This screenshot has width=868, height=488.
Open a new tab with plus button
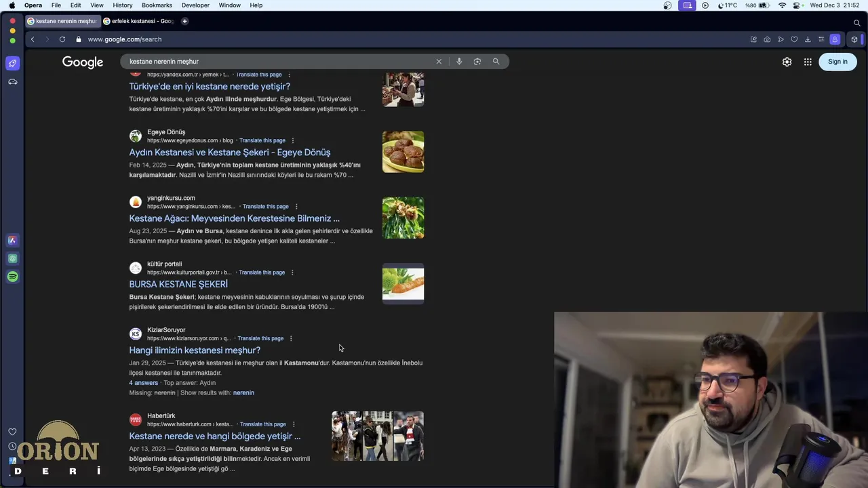tap(184, 21)
